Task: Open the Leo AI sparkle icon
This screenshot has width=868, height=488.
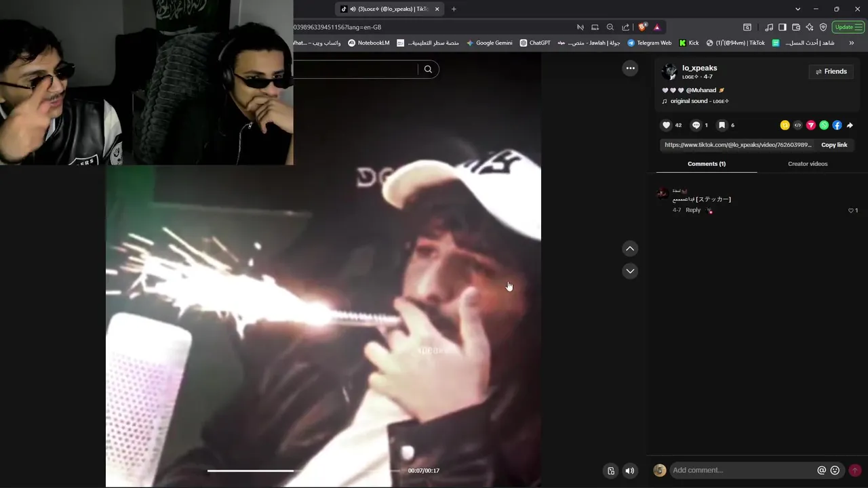Action: click(x=810, y=27)
